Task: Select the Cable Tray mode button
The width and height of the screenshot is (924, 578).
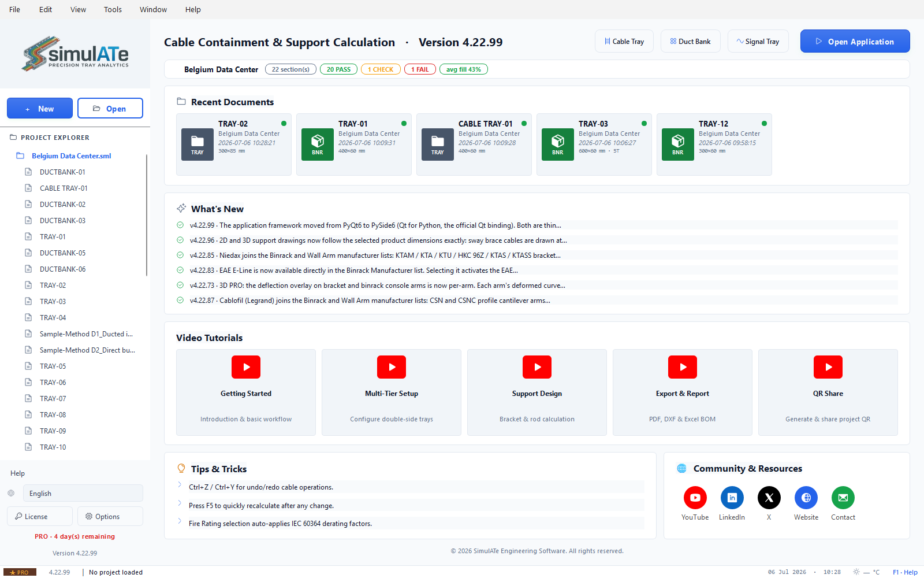Action: (x=624, y=41)
